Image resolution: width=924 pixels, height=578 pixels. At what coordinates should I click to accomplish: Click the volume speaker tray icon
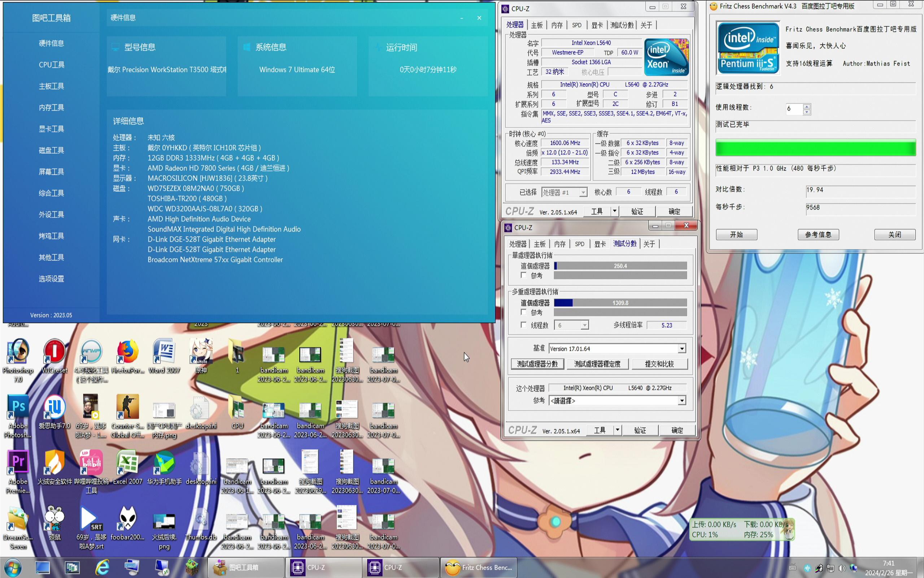[842, 568]
